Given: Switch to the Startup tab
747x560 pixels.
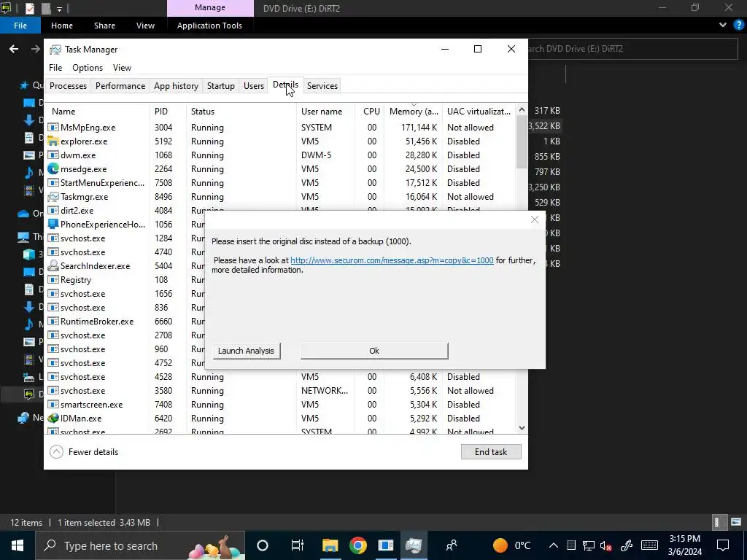Looking at the screenshot, I should (x=220, y=86).
